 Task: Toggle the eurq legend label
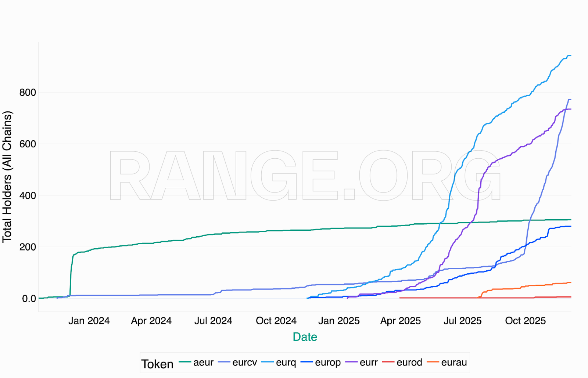tap(286, 363)
